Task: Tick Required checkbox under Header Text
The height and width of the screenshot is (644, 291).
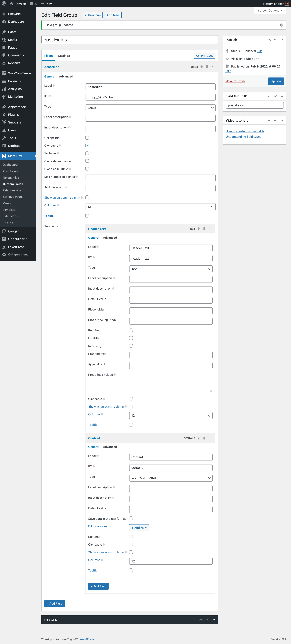Action: tap(131, 330)
